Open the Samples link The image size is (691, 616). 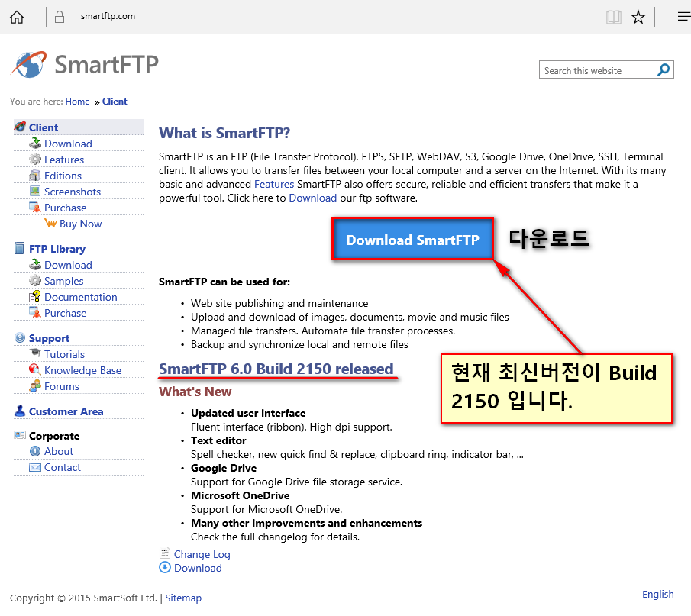coord(63,281)
